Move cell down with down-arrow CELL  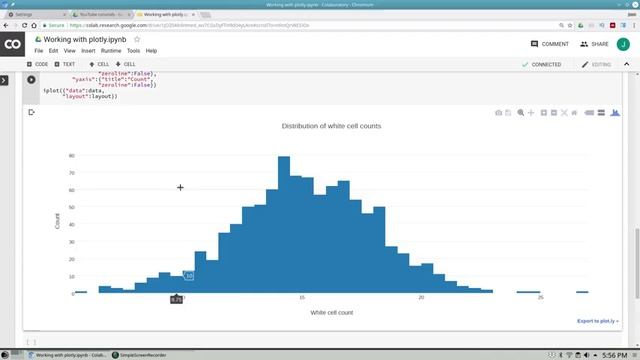[125, 64]
